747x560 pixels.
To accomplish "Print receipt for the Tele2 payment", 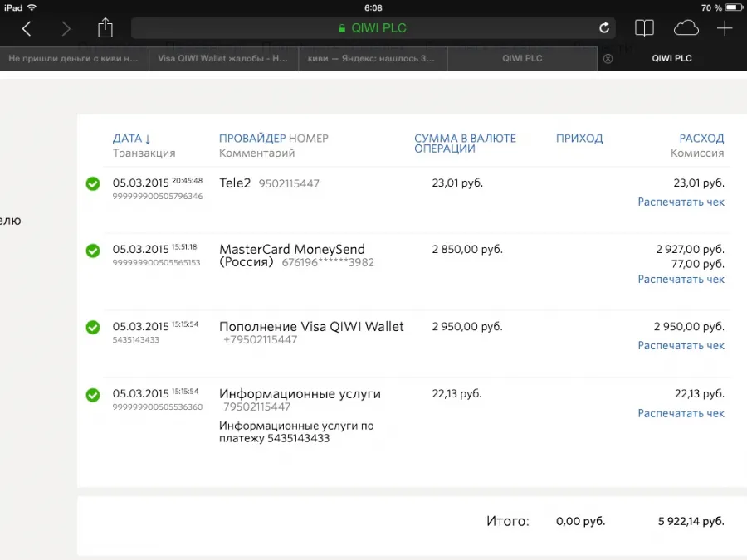I will pos(681,202).
